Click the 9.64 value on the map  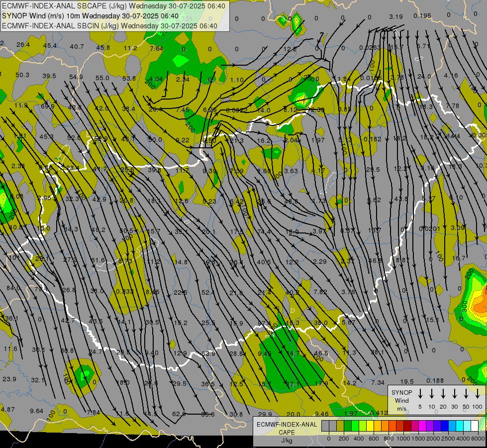click(x=37, y=411)
